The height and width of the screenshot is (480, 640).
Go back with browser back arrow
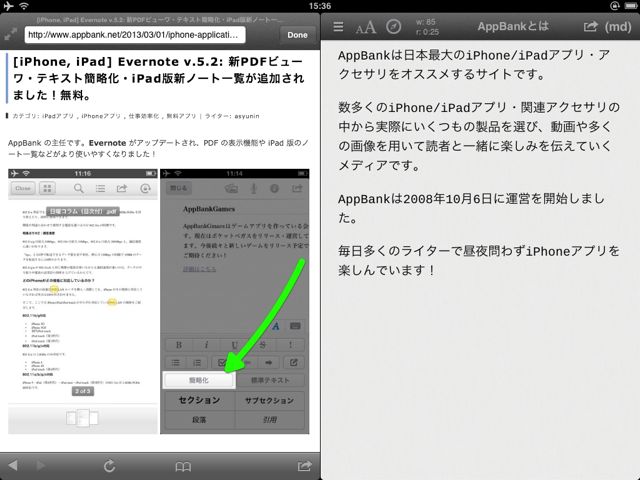(x=13, y=465)
